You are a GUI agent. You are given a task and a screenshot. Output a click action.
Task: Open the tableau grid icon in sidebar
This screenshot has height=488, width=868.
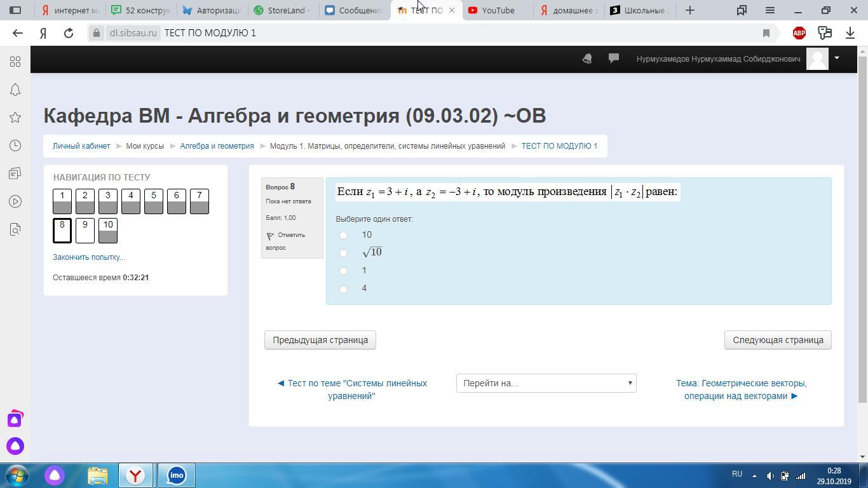(15, 62)
